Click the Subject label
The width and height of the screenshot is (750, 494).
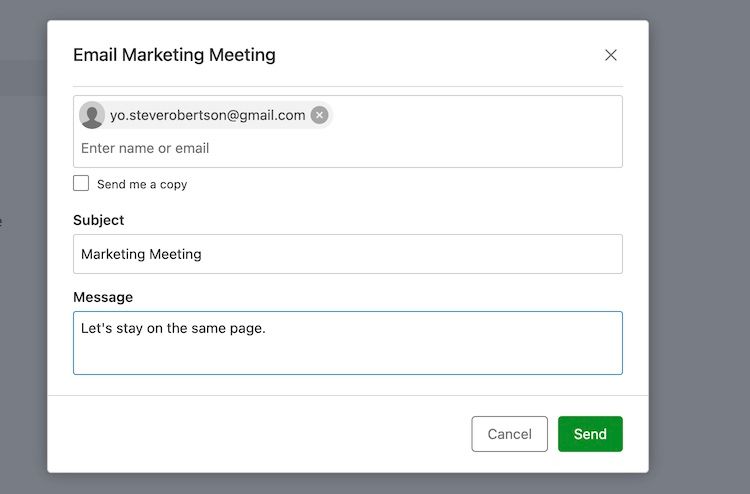click(99, 220)
